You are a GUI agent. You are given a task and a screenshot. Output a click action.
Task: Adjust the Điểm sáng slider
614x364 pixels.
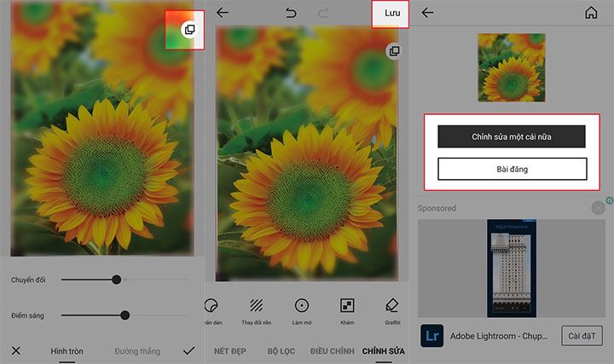[x=125, y=315]
